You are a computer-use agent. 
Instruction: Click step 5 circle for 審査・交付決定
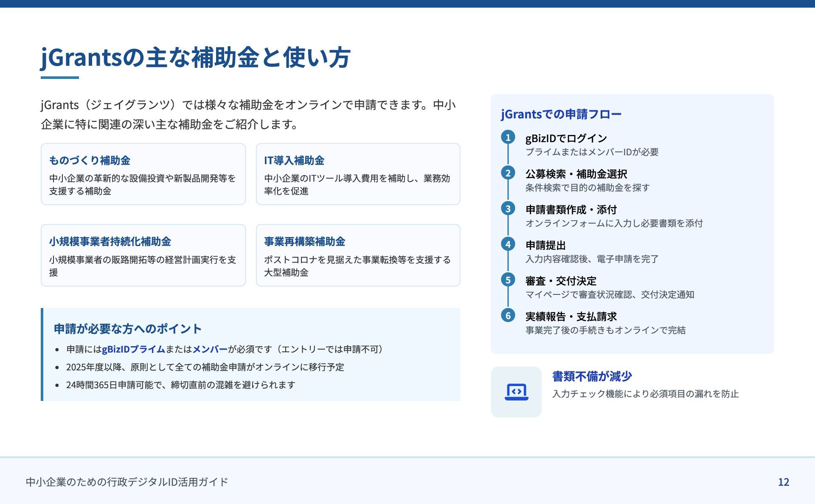pos(508,280)
